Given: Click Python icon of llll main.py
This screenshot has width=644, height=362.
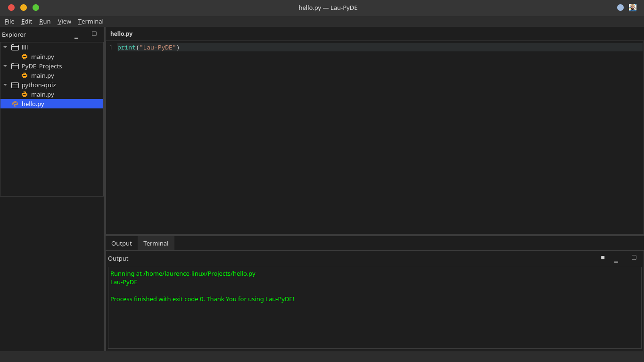Looking at the screenshot, I should (25, 57).
